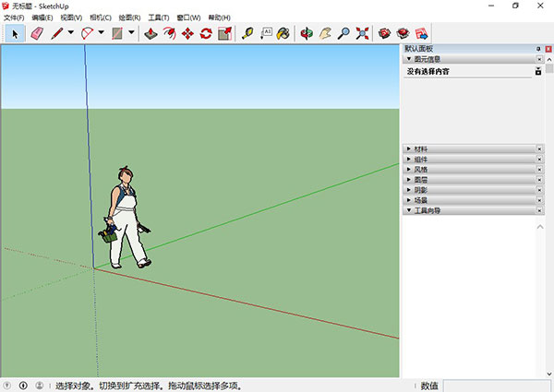Close the 场景 panel
This screenshot has width=554, height=392.
point(539,200)
